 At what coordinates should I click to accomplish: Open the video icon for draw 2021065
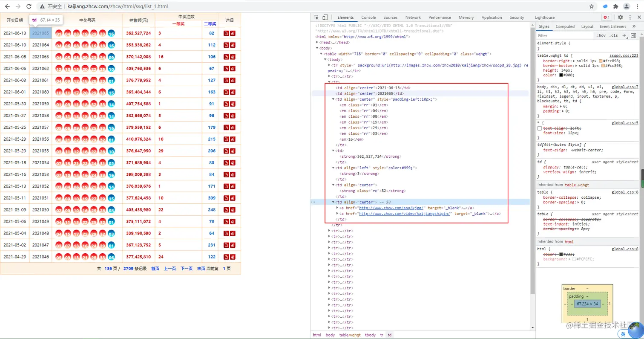pyautogui.click(x=233, y=33)
